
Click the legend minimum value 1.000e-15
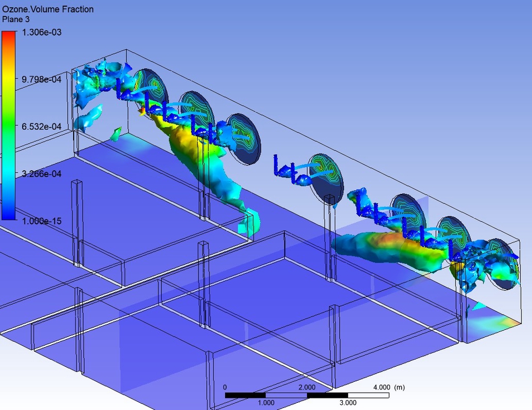click(43, 221)
